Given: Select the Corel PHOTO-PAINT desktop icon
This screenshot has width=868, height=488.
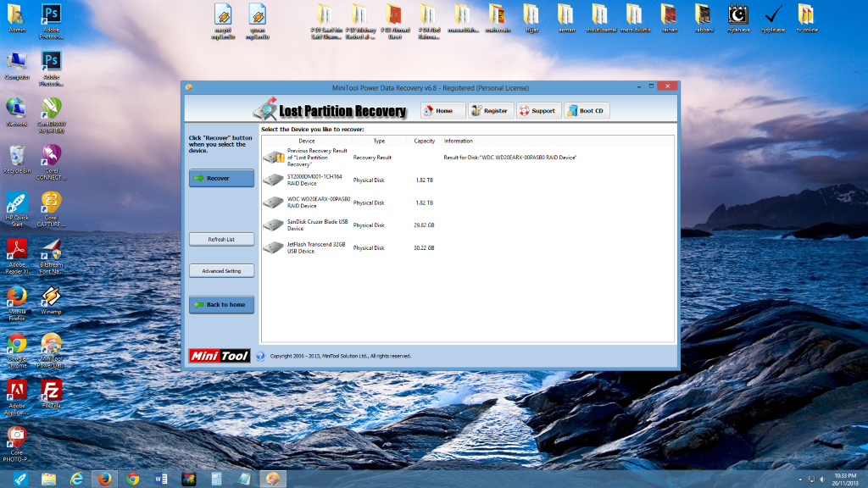Looking at the screenshot, I should click(x=17, y=444).
